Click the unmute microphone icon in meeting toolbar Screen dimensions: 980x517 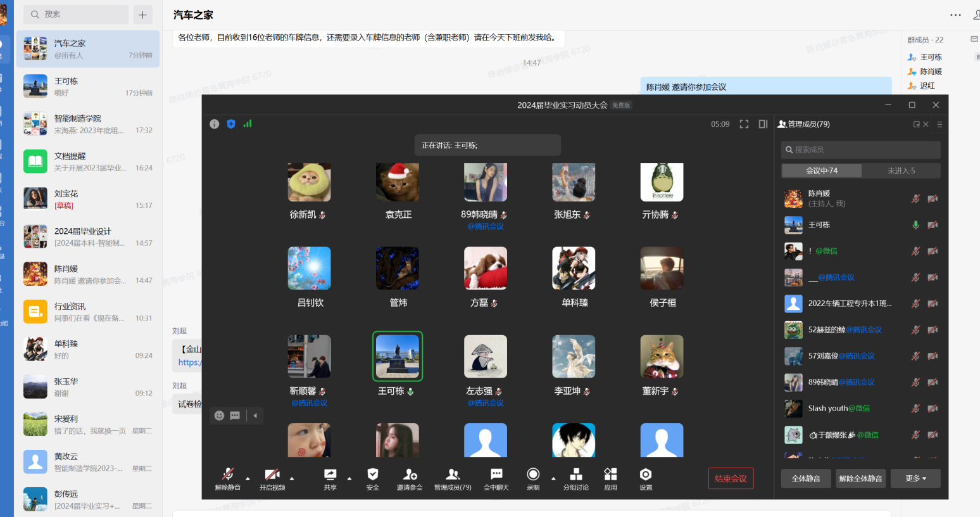(228, 475)
